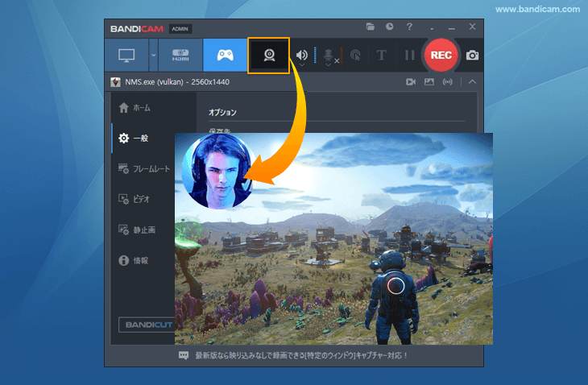
Task: Select screen recording mode monitor icon
Action: pos(126,55)
